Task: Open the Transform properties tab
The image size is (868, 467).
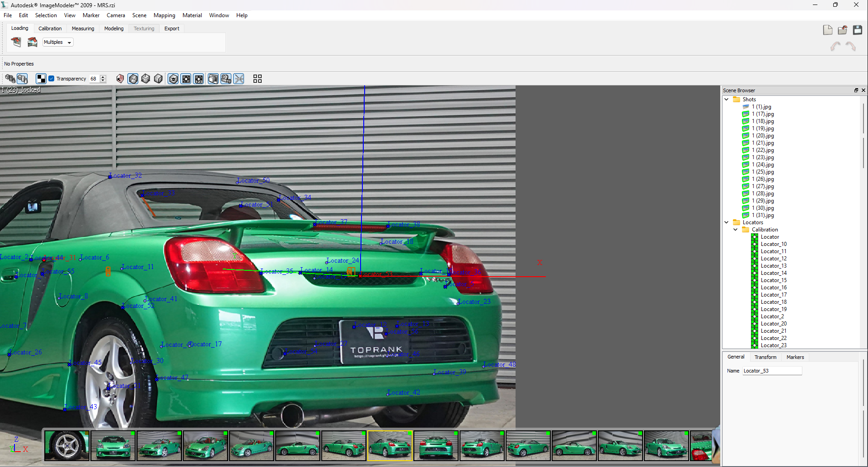Action: tap(765, 357)
